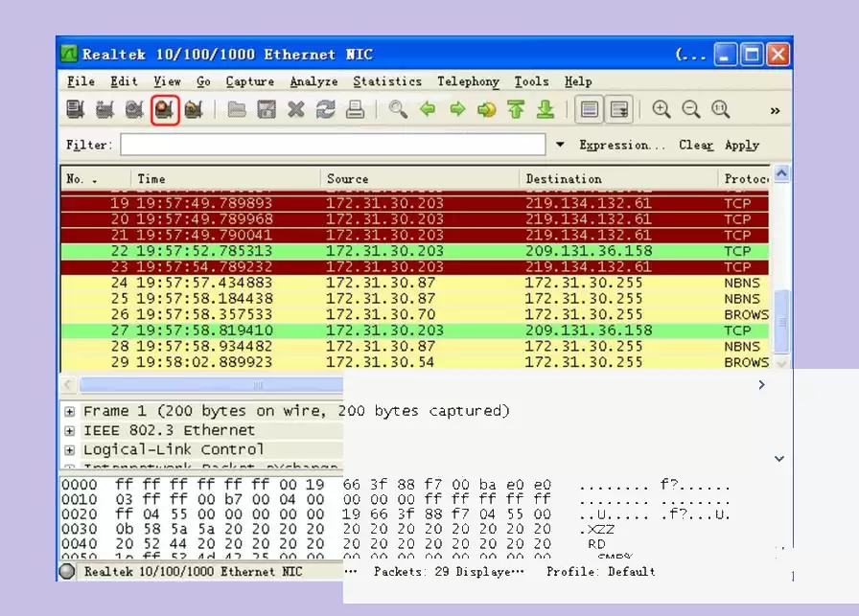
Task: Go to specific packet icon
Action: pyautogui.click(x=486, y=109)
